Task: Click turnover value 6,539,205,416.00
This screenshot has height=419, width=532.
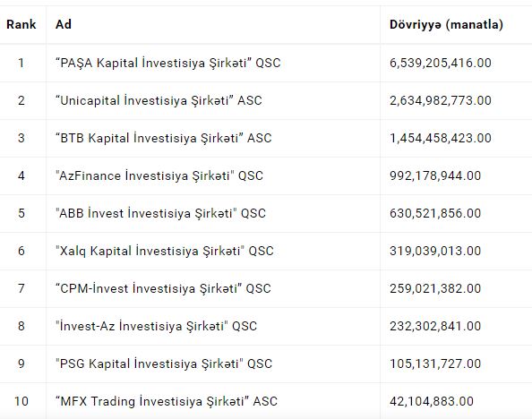Action: [x=441, y=63]
